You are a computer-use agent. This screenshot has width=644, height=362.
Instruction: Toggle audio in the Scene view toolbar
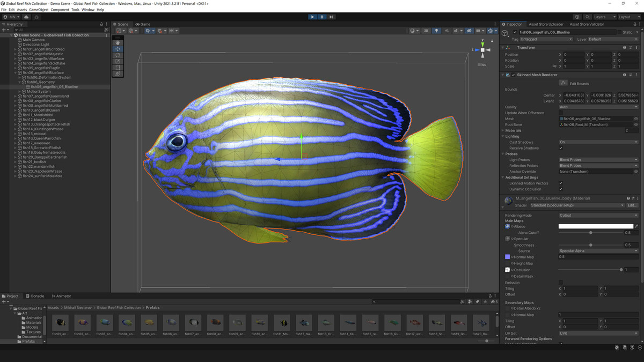point(447,31)
